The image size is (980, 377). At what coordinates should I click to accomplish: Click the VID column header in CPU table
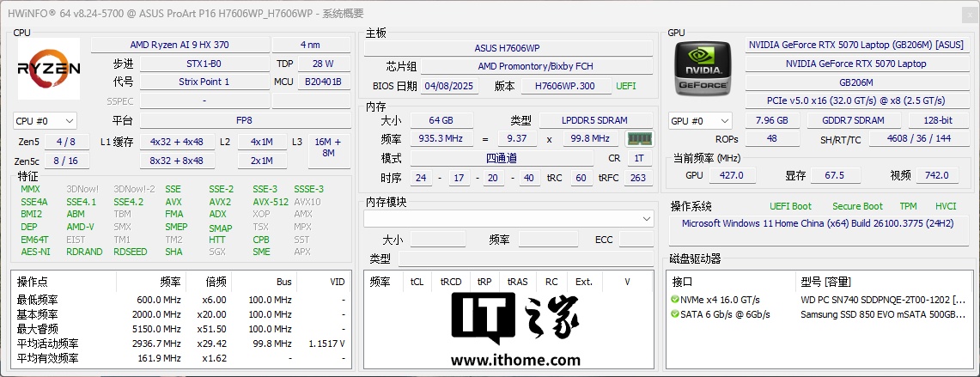[x=337, y=282]
